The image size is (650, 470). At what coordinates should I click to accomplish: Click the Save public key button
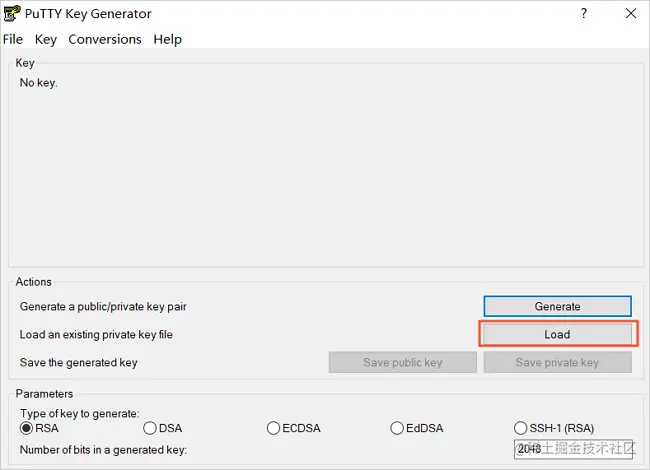pos(403,363)
